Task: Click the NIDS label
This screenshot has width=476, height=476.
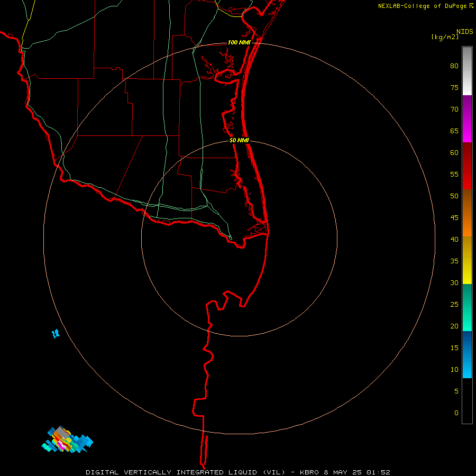Action: 464,32
